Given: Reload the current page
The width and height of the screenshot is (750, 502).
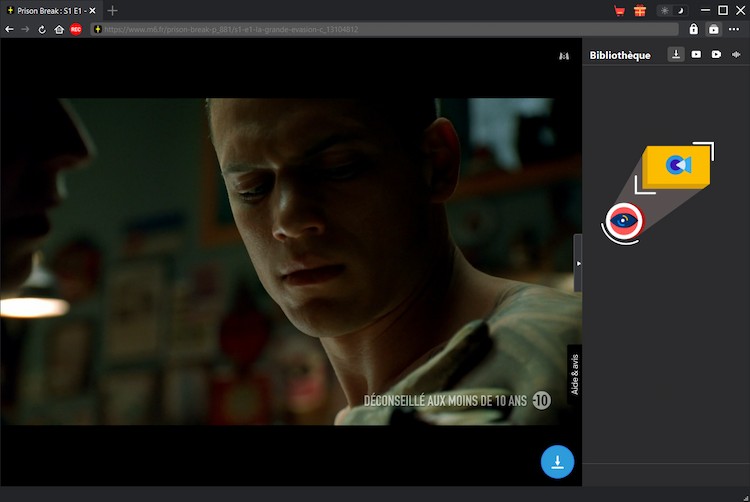Looking at the screenshot, I should pos(42,30).
